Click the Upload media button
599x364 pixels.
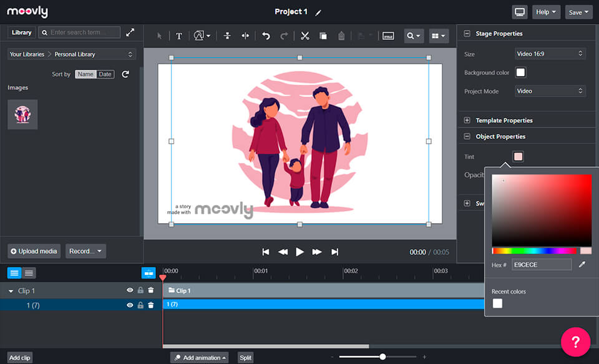pyautogui.click(x=34, y=251)
